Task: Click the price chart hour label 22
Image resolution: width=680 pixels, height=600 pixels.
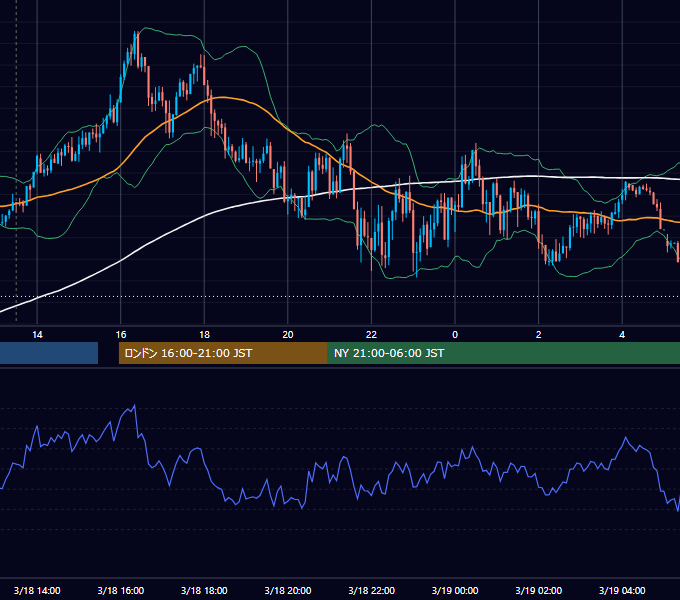Action: [x=371, y=335]
